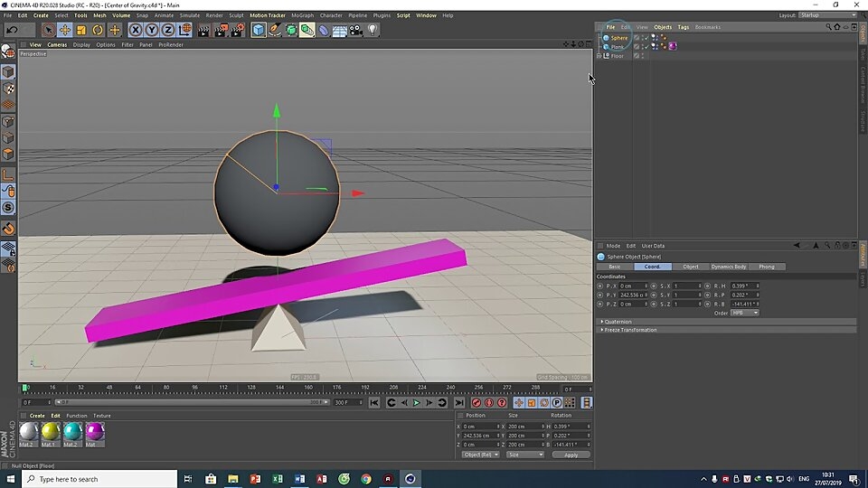868x488 pixels.
Task: Render to Picture Viewer
Action: (221, 30)
